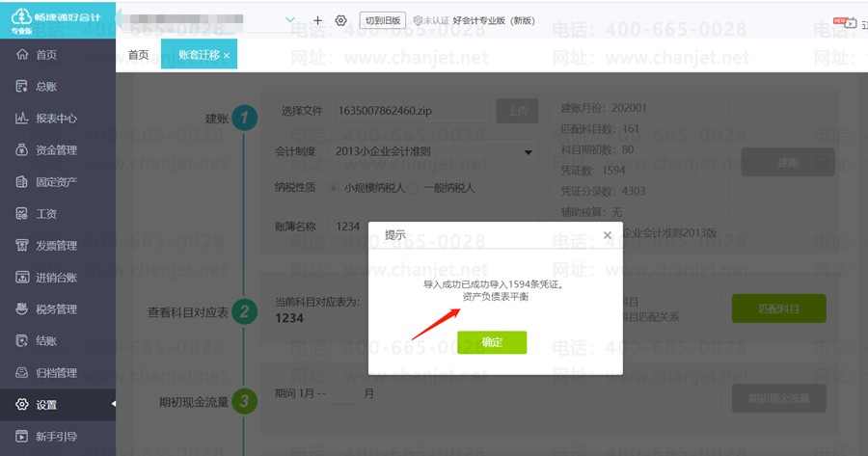This screenshot has height=456, width=868.
Task: Click the 选择文件 field with 1635007862460.zip
Action: [412, 111]
